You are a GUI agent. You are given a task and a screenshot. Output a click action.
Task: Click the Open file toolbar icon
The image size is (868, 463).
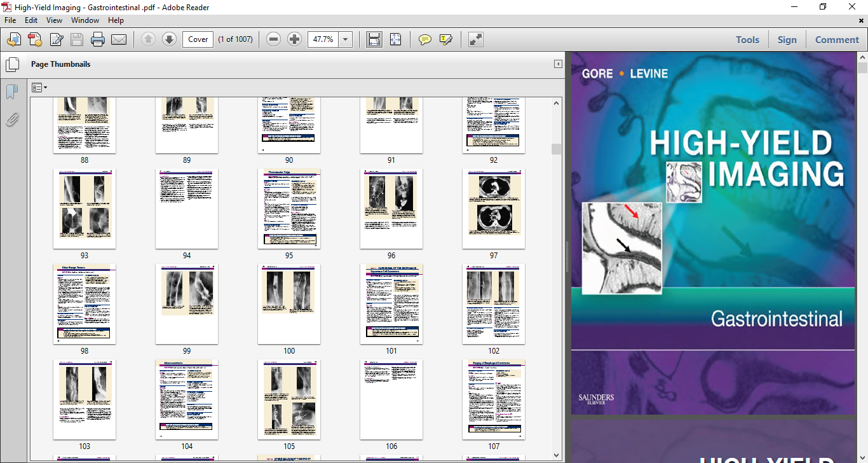13,39
